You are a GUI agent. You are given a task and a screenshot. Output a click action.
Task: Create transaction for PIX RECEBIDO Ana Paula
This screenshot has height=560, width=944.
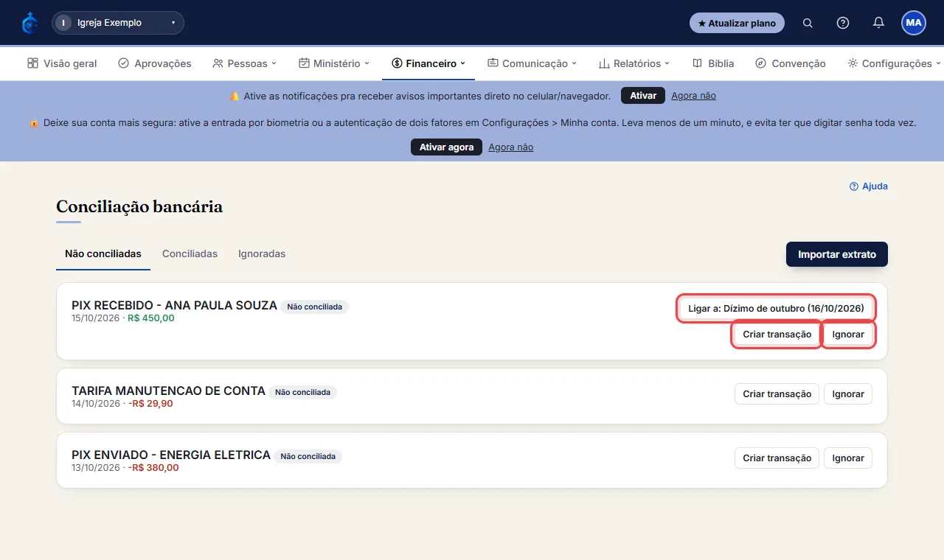777,335
